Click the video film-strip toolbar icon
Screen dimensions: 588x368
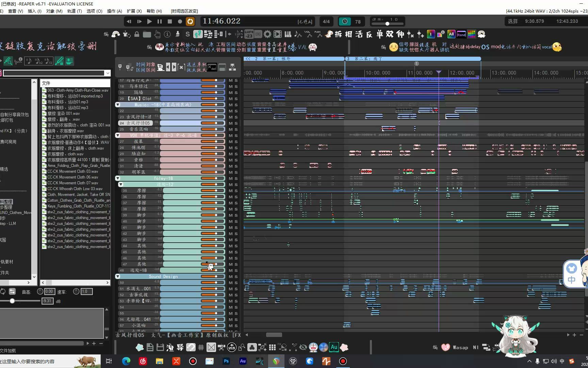(x=278, y=34)
